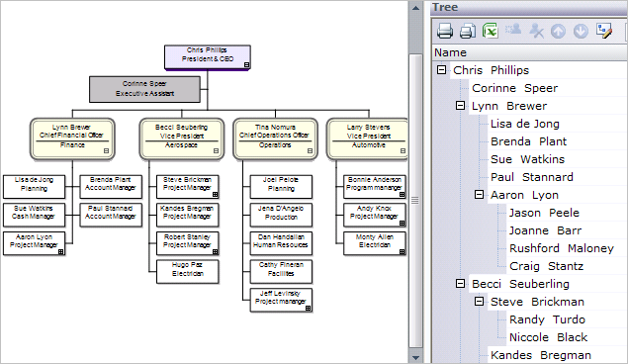Click the chart's vertical scrollbar down arrow
The width and height of the screenshot is (628, 364).
415,358
